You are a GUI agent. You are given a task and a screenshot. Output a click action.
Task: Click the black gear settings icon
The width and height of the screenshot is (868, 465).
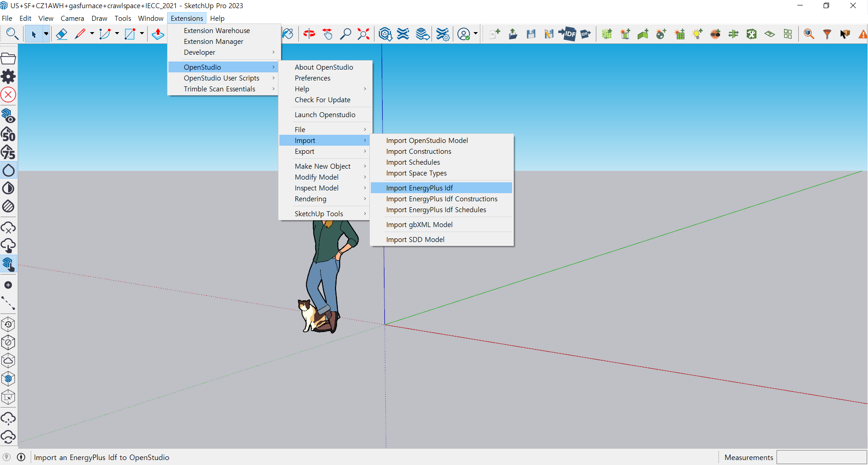tap(9, 76)
